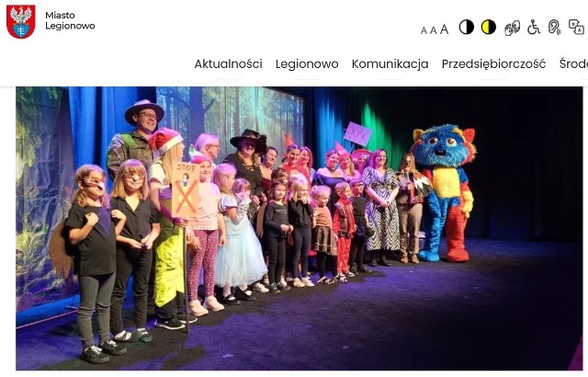Open the Legionowo menu item
The width and height of the screenshot is (588, 377).
pos(307,64)
